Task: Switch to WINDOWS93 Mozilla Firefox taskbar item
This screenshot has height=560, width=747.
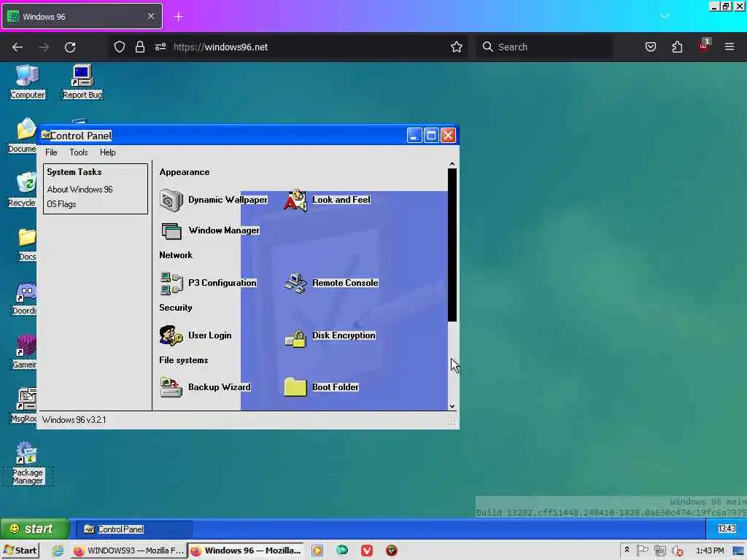Action: [128, 551]
